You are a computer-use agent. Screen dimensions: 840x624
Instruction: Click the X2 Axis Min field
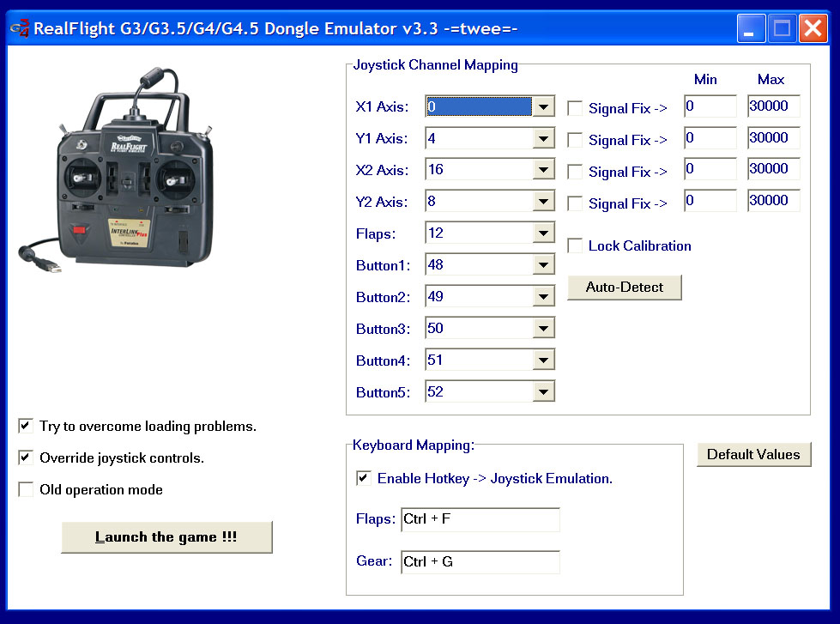(x=710, y=169)
